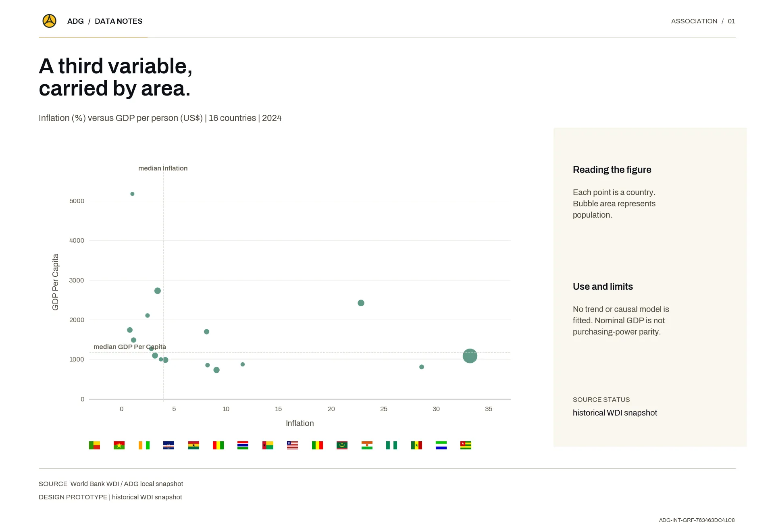Select the Côte d'Ivoire flag
The height and width of the screenshot is (532, 774).
point(144,445)
